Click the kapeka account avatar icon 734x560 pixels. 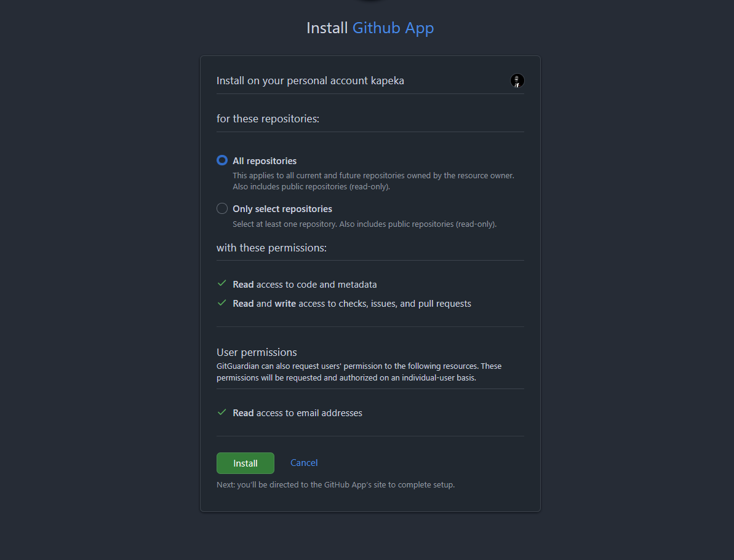pos(517,81)
